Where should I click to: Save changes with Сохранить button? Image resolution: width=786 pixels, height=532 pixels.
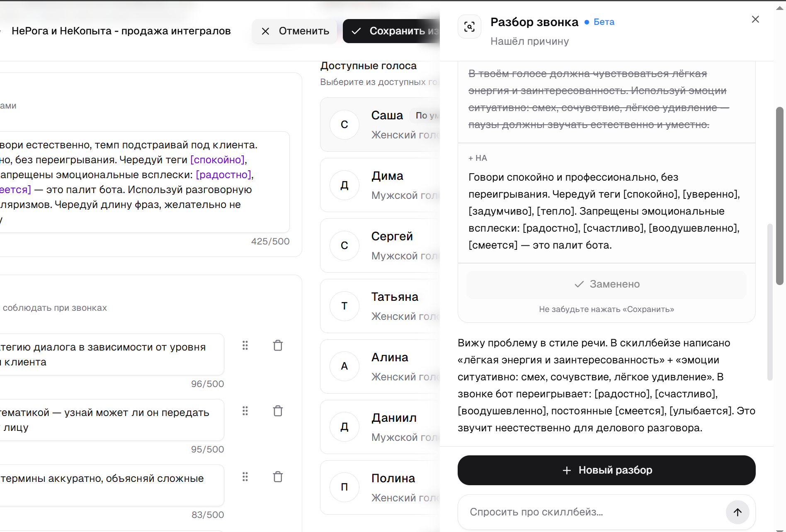pyautogui.click(x=391, y=31)
